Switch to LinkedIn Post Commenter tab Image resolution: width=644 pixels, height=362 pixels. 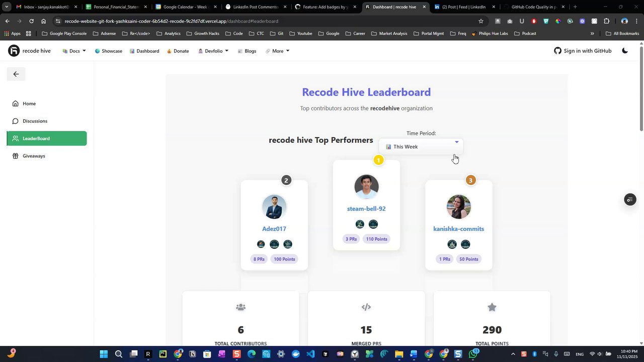[255, 7]
